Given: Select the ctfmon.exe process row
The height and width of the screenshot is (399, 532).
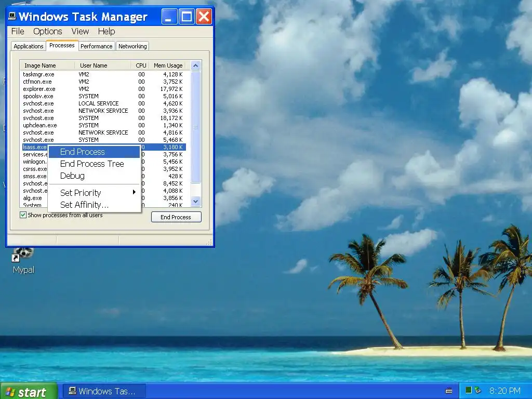Looking at the screenshot, I should click(x=103, y=82).
